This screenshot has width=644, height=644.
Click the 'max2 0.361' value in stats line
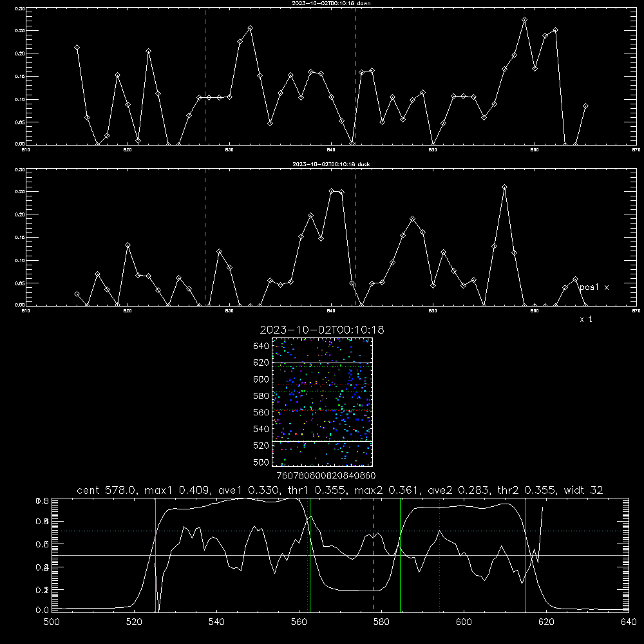pos(387,490)
